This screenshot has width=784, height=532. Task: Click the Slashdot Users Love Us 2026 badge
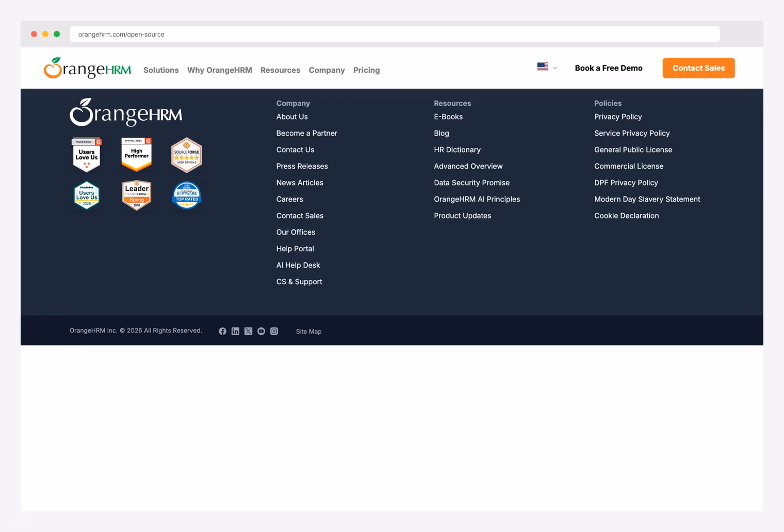tap(87, 195)
